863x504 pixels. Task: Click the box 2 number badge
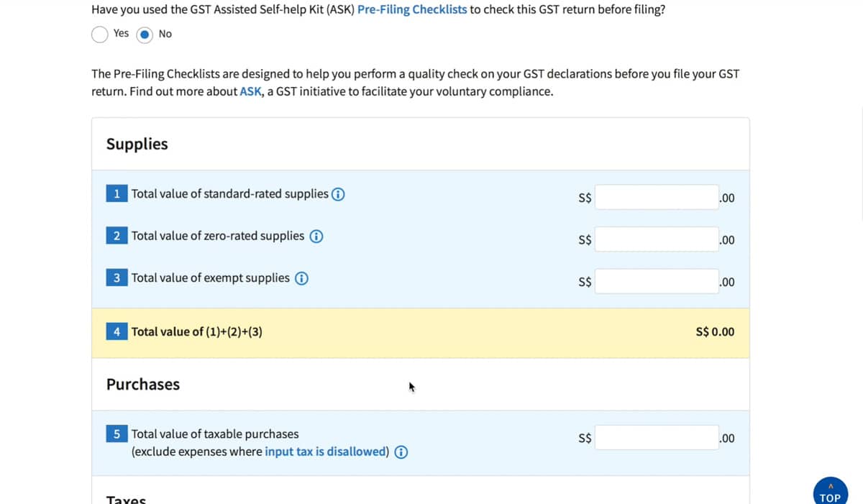(x=117, y=236)
